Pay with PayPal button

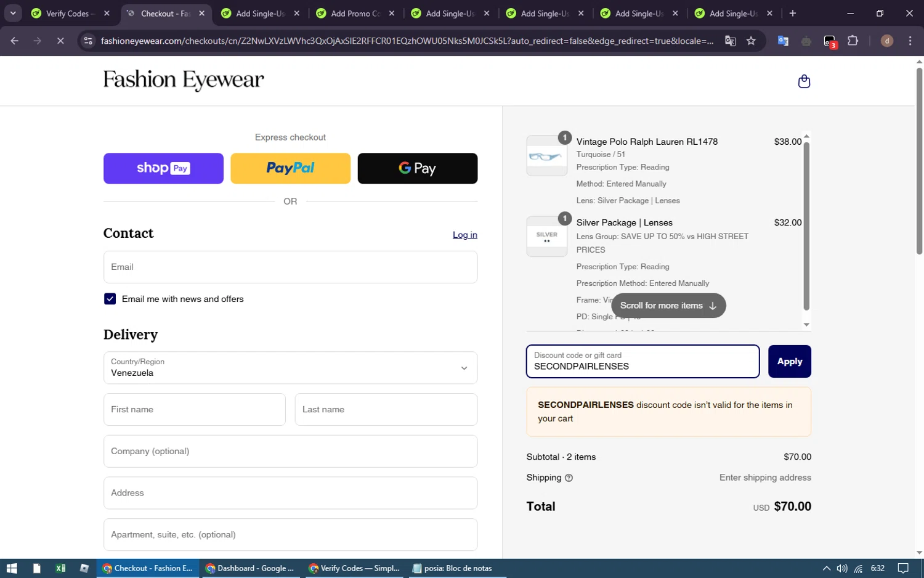tap(290, 168)
